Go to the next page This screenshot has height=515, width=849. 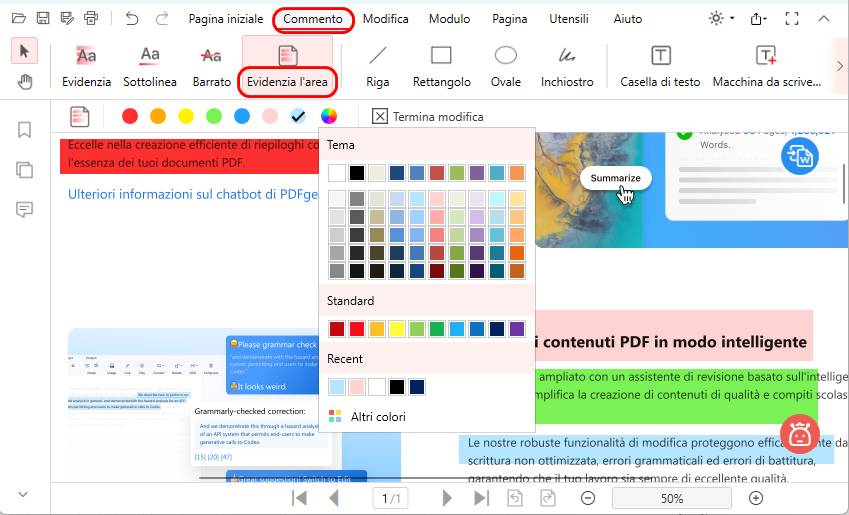pyautogui.click(x=447, y=498)
